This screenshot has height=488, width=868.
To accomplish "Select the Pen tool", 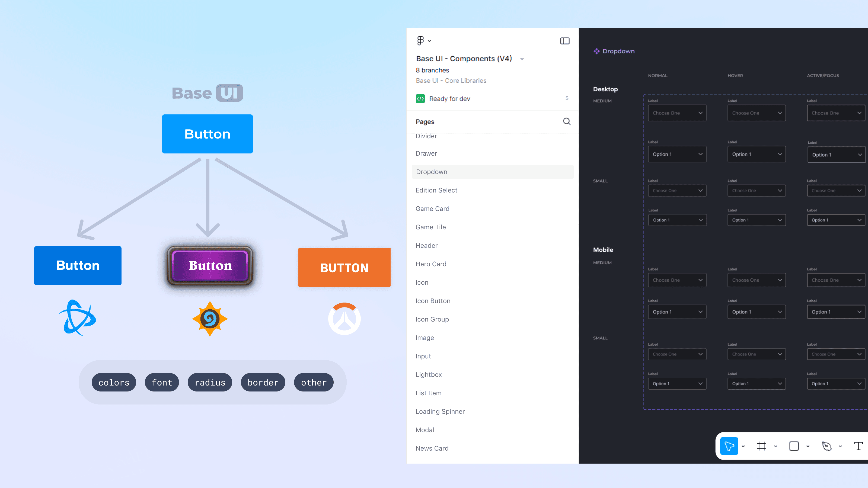I will (826, 446).
